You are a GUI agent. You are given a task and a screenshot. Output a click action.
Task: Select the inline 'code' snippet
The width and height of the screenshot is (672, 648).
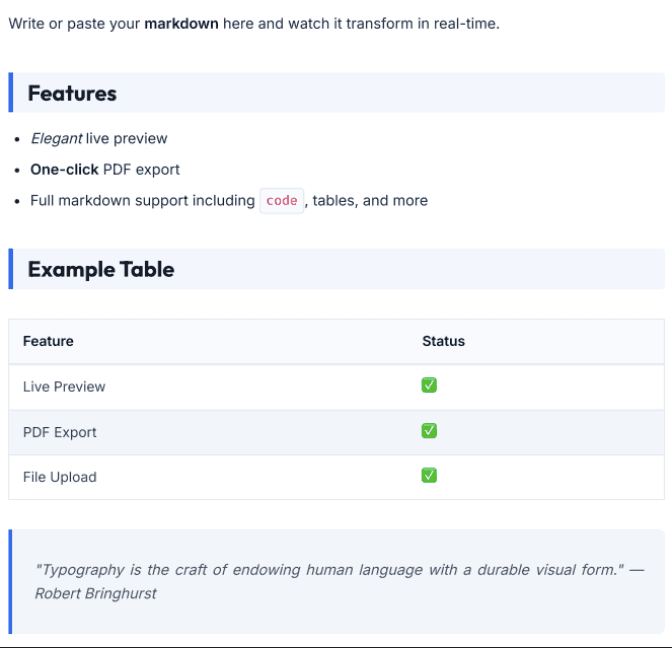click(282, 201)
